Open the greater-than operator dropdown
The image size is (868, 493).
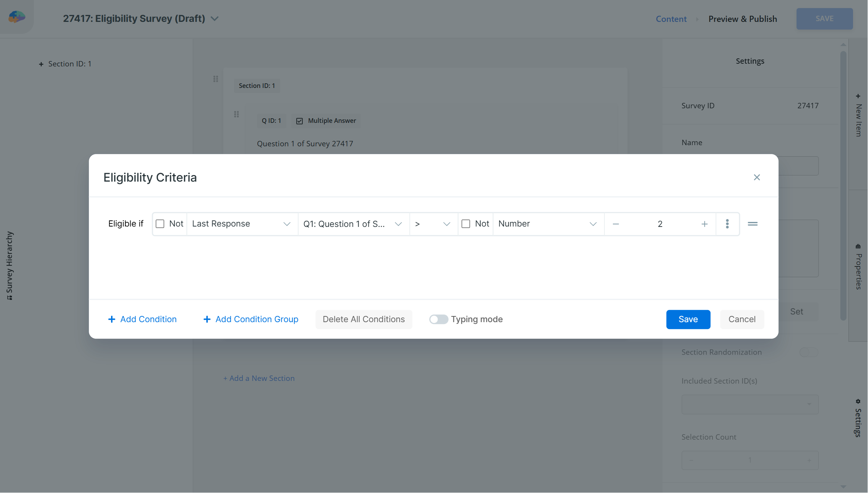[433, 224]
